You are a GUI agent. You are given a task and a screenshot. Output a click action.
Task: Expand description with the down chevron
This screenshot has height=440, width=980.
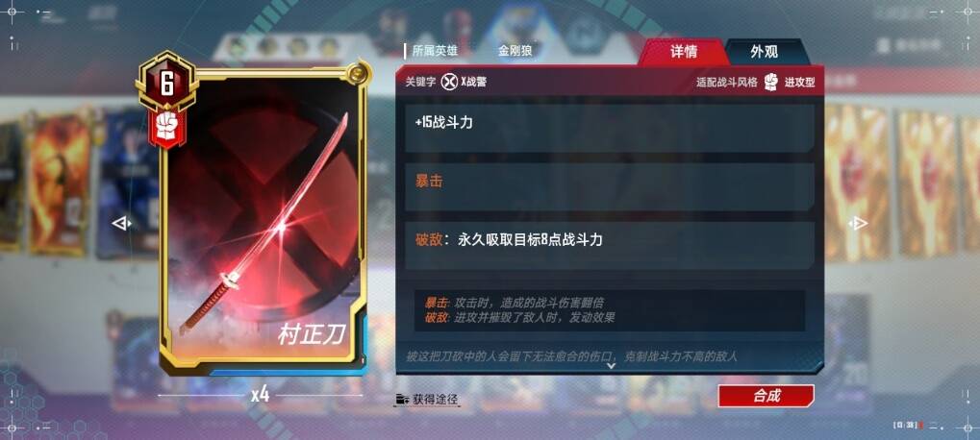point(612,366)
